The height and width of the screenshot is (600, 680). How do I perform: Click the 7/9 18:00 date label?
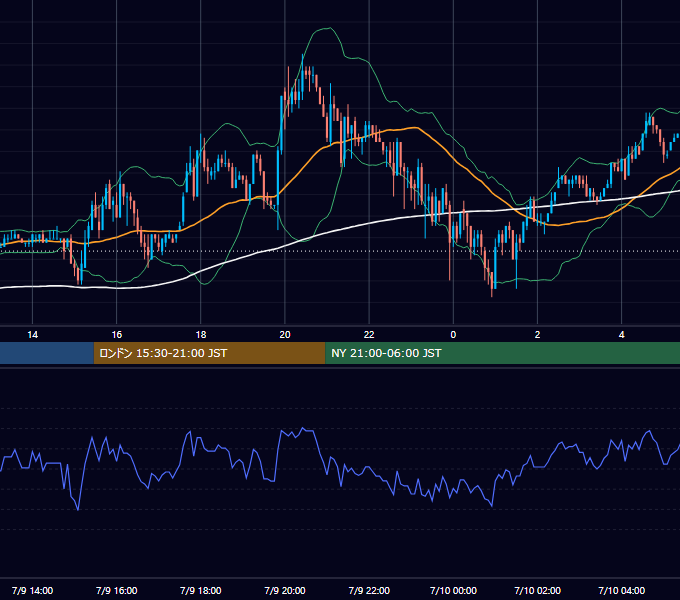pos(201,590)
